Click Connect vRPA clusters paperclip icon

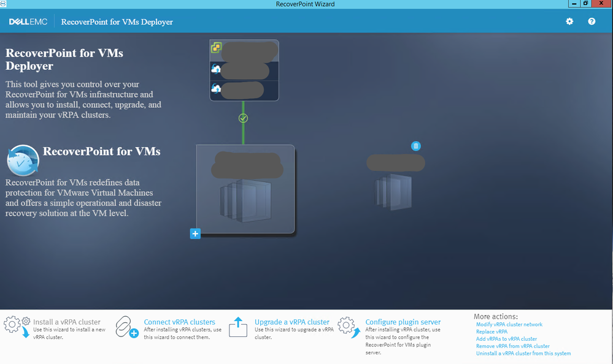click(127, 327)
